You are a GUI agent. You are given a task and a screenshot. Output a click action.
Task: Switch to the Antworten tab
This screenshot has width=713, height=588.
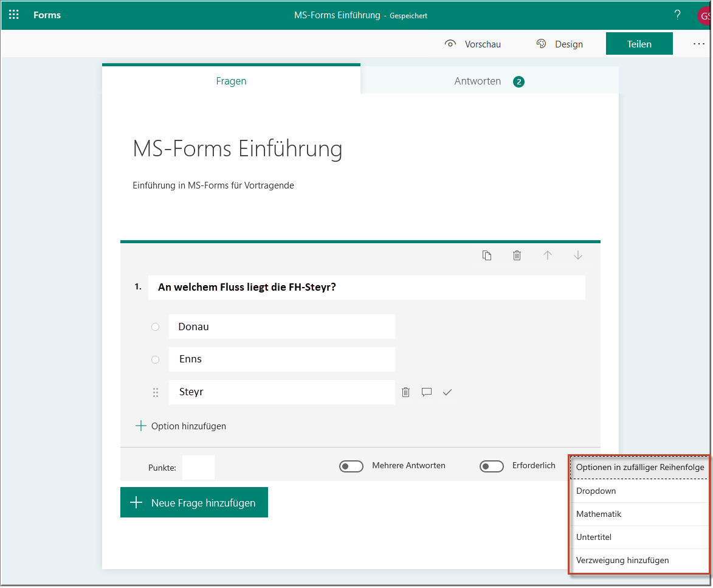(x=477, y=81)
